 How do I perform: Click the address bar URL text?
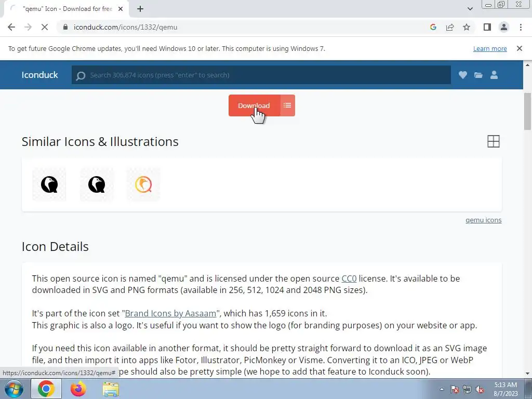[x=125, y=27]
